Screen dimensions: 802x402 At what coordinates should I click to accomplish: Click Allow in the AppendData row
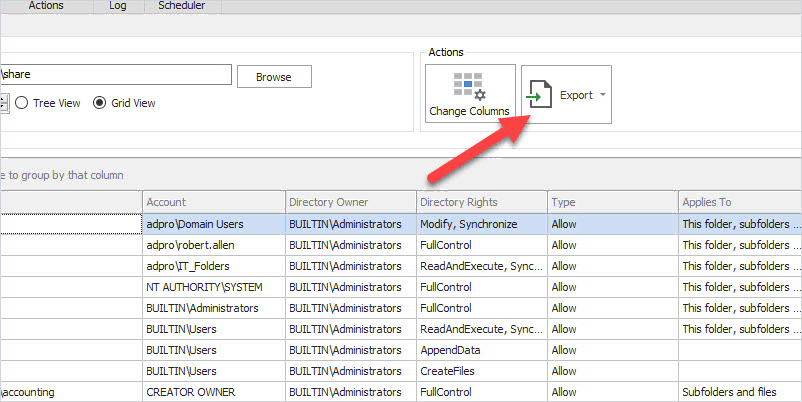pyautogui.click(x=613, y=350)
